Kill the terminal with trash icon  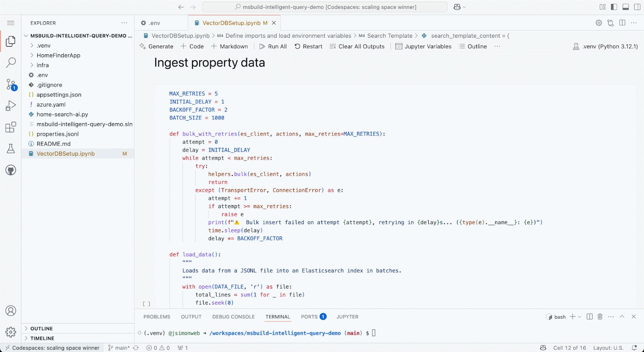(600, 317)
